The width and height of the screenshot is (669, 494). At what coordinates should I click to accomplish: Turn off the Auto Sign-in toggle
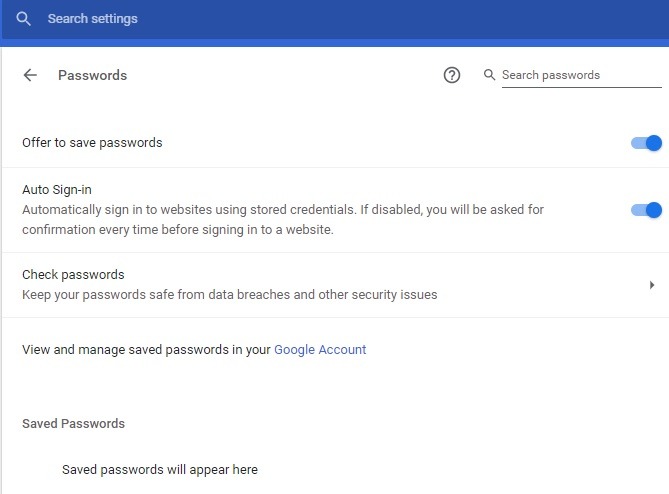coord(647,210)
